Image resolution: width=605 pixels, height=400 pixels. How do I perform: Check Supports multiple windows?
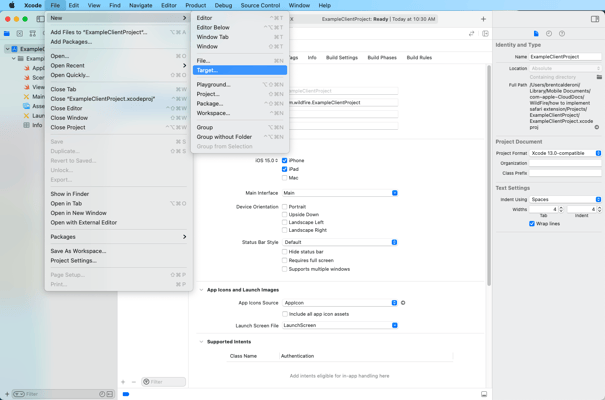284,269
